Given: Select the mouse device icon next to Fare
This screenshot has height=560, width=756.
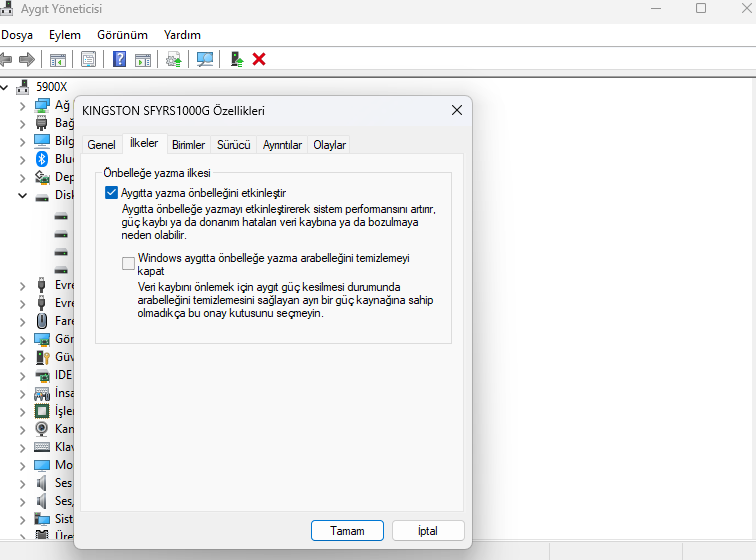Looking at the screenshot, I should pyautogui.click(x=42, y=321).
